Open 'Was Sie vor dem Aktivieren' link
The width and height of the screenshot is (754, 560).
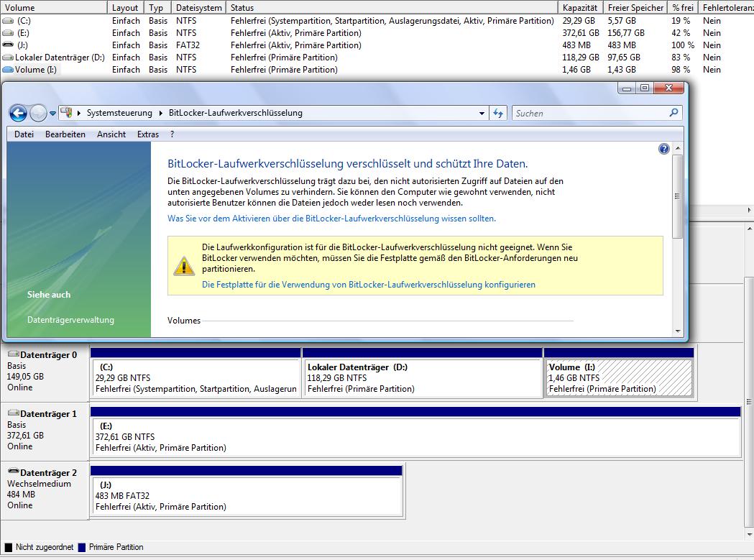[331, 219]
